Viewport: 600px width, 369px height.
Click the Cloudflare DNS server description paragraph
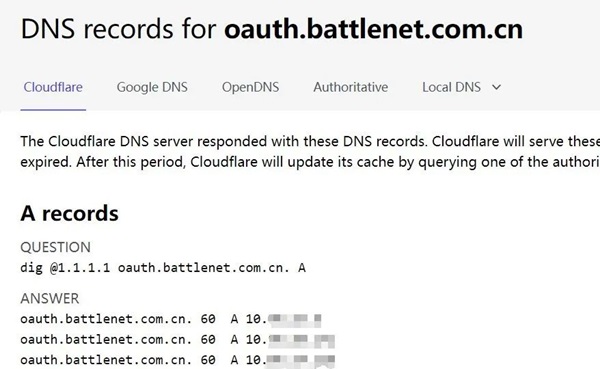[310, 152]
